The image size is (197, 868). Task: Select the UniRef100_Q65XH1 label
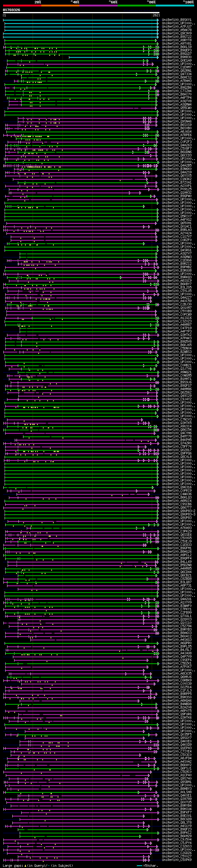[176, 223]
